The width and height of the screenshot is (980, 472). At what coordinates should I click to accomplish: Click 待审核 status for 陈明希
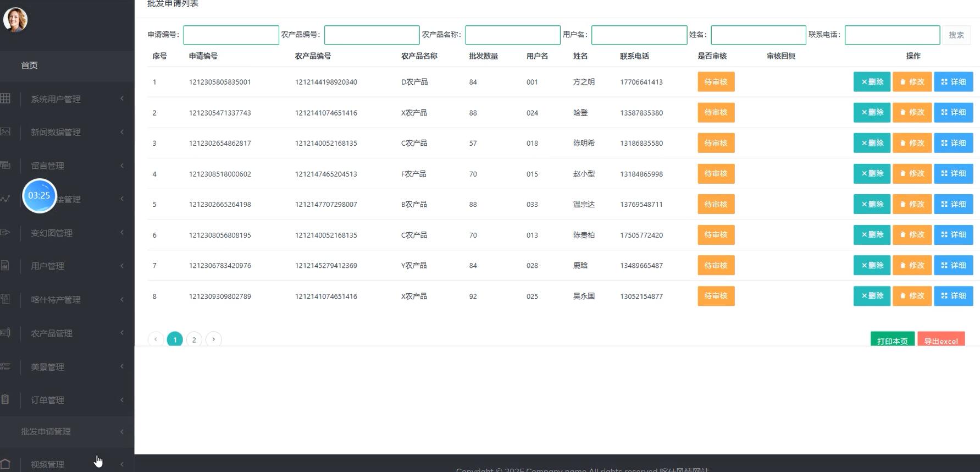tap(716, 143)
